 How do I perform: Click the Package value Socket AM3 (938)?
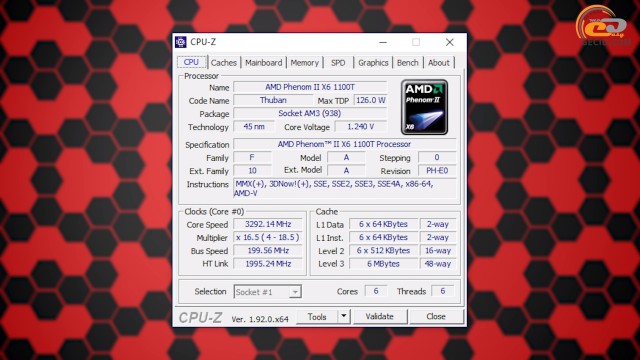tap(310, 113)
